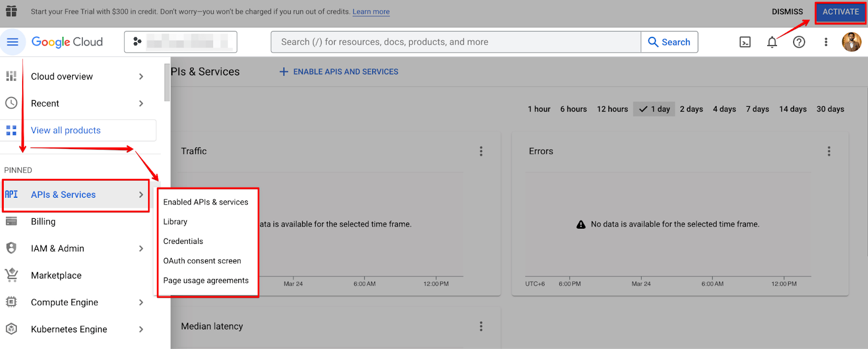The width and height of the screenshot is (868, 349).
Task: Choose Library in the submenu
Action: 175,222
